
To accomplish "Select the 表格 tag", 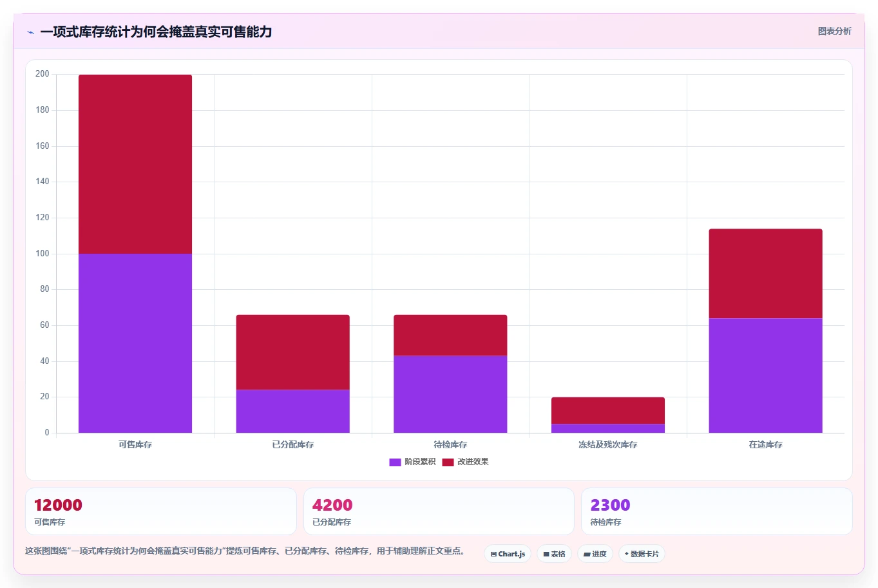I will click(554, 554).
